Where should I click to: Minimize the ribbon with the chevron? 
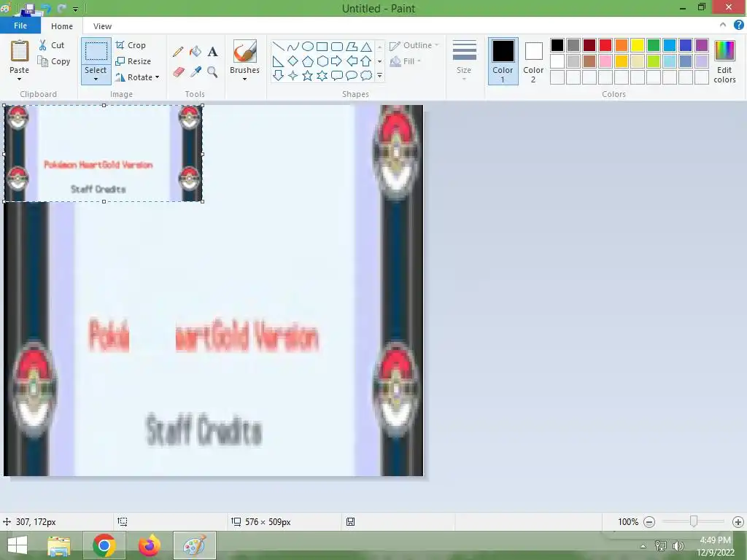[723, 25]
